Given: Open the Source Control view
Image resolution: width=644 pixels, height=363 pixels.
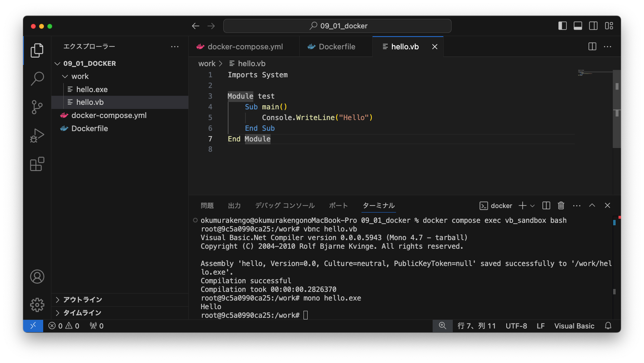Looking at the screenshot, I should coord(37,107).
